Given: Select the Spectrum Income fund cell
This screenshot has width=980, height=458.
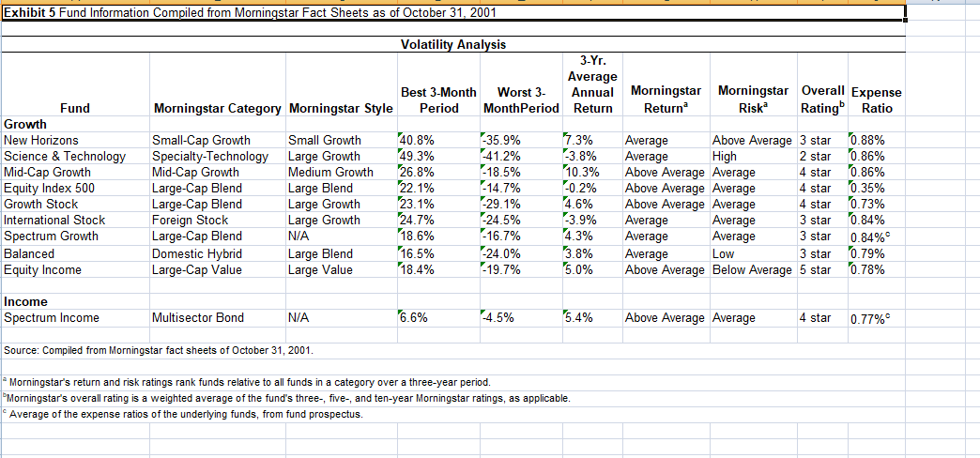Looking at the screenshot, I should 75,318.
